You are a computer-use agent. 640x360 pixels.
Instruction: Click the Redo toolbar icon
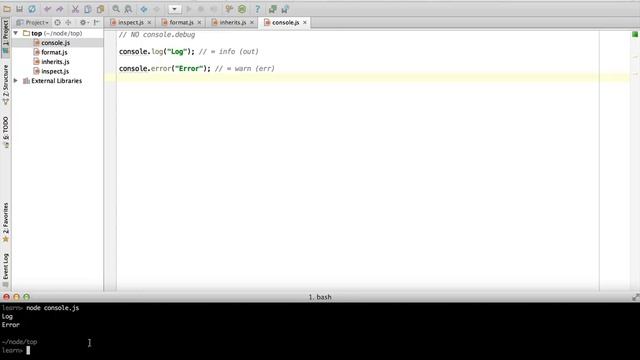[60, 9]
